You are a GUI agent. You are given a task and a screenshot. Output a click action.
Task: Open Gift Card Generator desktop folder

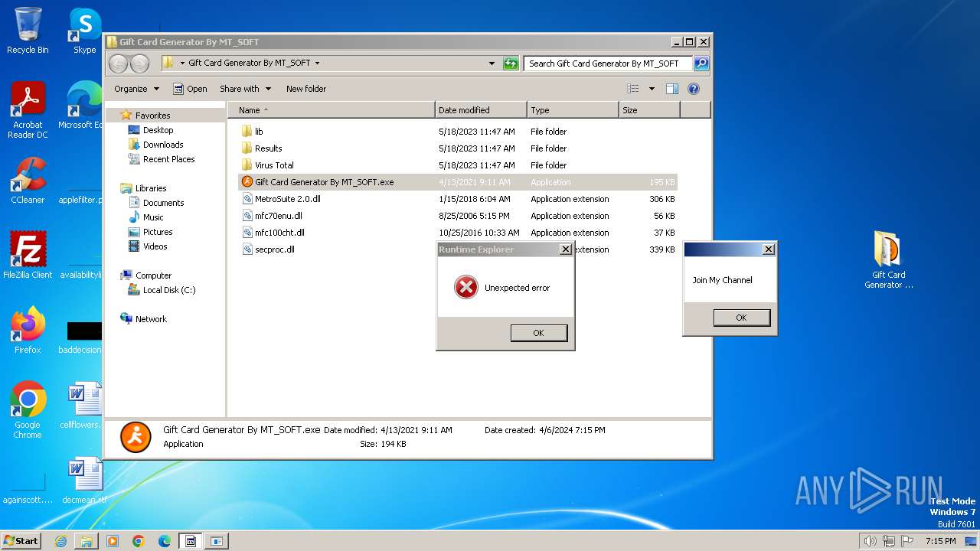[888, 260]
